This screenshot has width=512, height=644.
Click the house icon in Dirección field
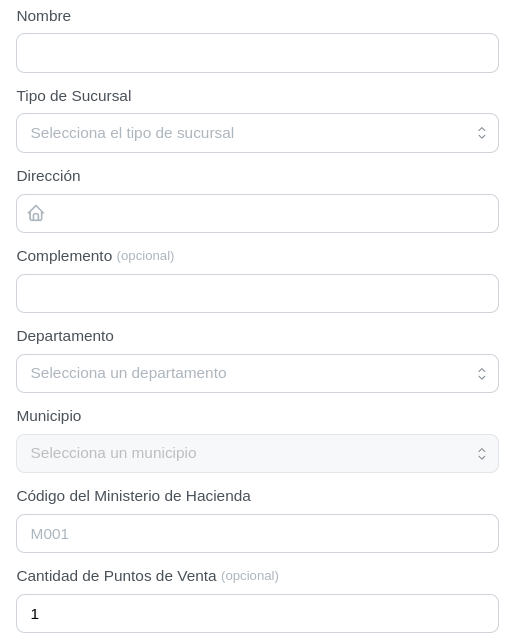pos(36,213)
